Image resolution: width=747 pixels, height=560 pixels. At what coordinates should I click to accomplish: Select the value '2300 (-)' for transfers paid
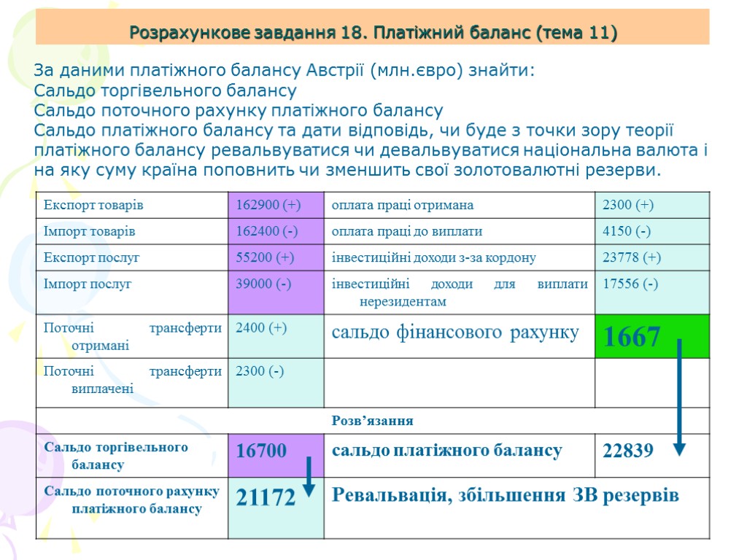pos(260,371)
